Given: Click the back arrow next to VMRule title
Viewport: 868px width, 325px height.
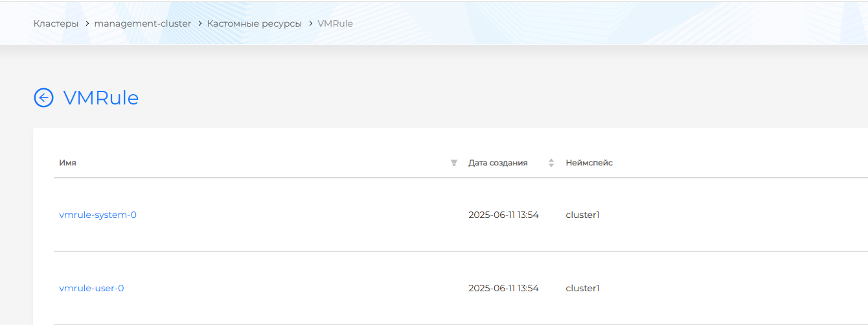Looking at the screenshot, I should point(43,98).
